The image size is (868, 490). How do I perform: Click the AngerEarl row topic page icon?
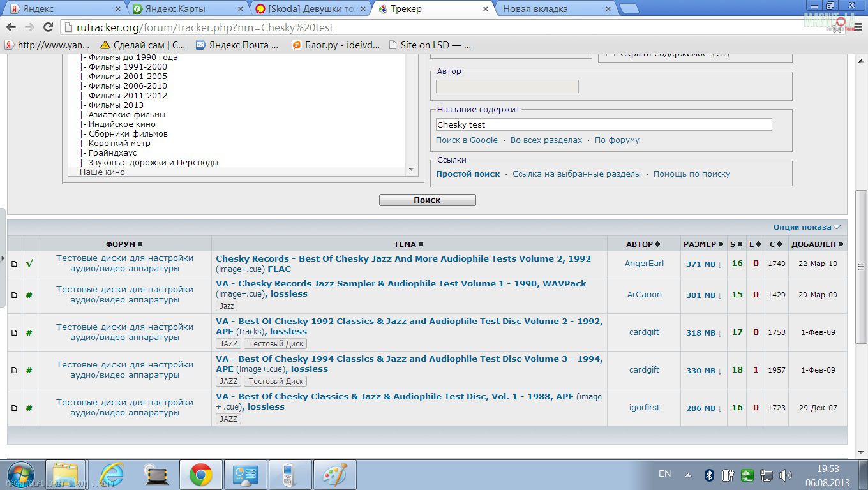click(15, 264)
